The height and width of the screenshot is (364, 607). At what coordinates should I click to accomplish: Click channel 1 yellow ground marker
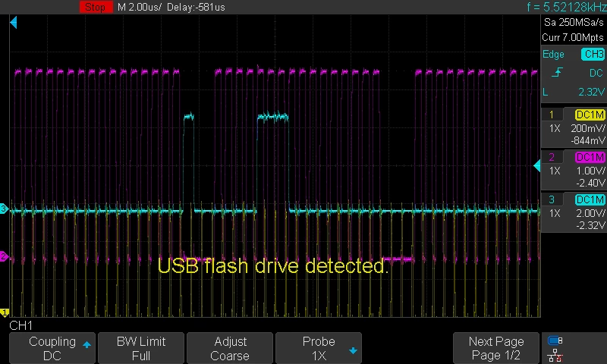[5, 312]
